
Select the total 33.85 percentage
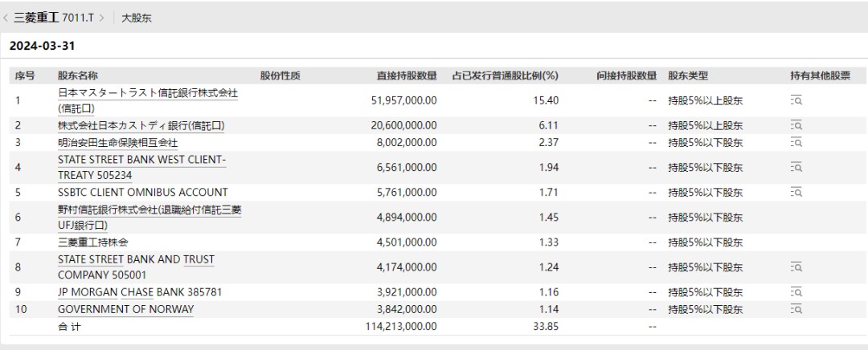[546, 326]
